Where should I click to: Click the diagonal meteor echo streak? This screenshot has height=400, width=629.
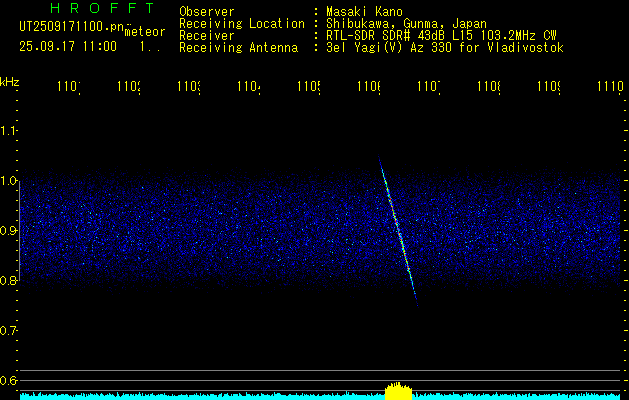coord(398,229)
